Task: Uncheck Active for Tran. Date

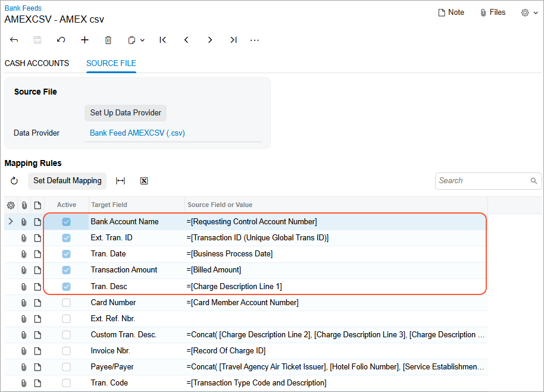Action: tap(66, 254)
